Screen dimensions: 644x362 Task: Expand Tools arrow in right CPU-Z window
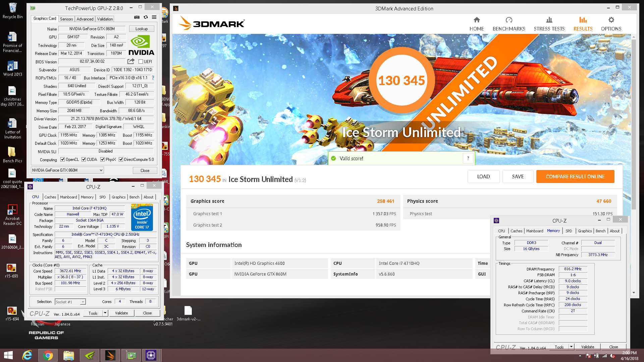click(x=571, y=347)
